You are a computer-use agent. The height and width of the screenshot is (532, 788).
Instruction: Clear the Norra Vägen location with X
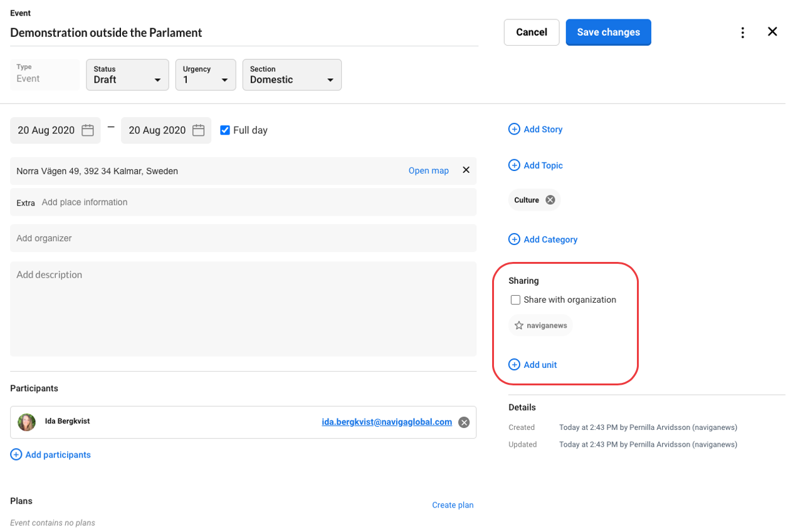pos(466,170)
